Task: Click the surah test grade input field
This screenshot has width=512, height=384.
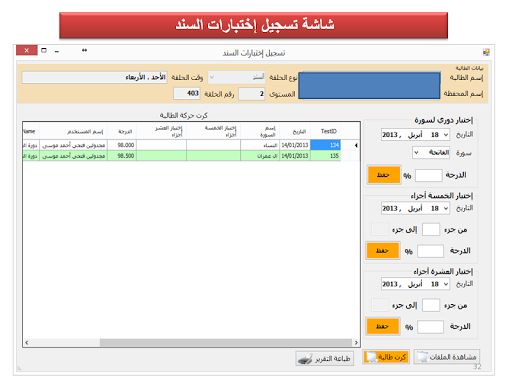Action: [428, 175]
